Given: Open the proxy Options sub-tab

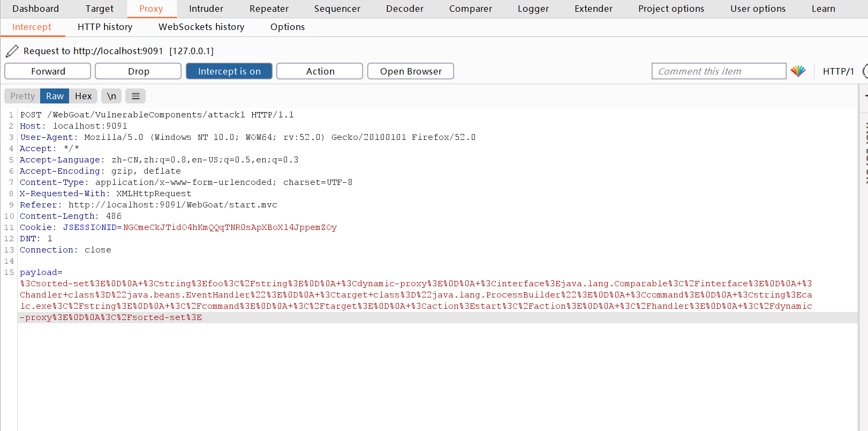Looking at the screenshot, I should (x=288, y=27).
